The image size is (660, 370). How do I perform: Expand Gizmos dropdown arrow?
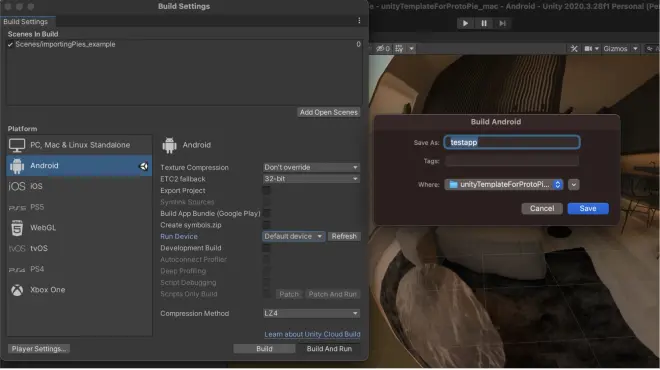coord(635,49)
